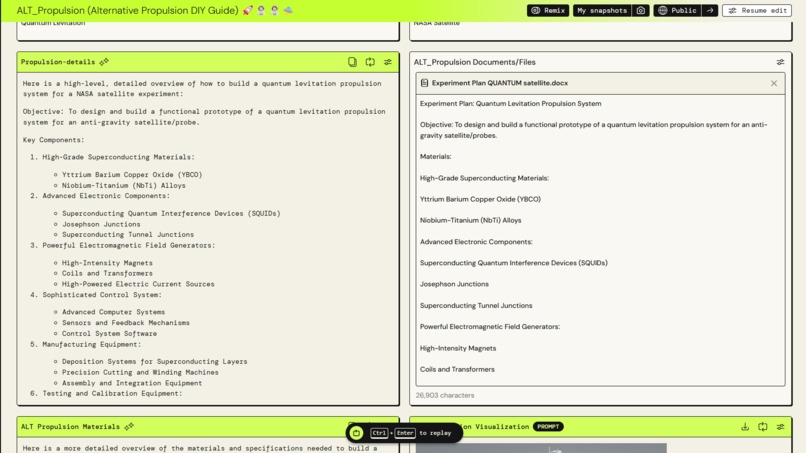806x453 pixels.
Task: Click the arrow next to Public
Action: pos(710,10)
